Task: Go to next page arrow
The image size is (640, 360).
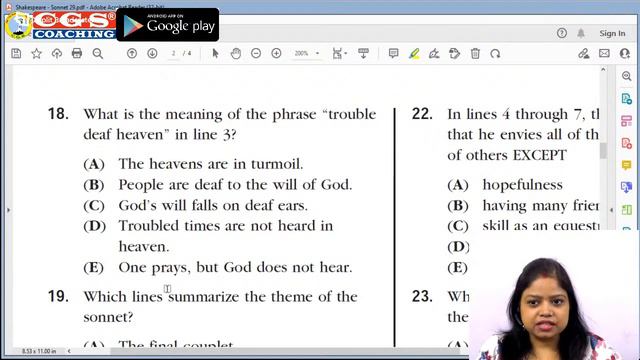Action: coord(152,53)
